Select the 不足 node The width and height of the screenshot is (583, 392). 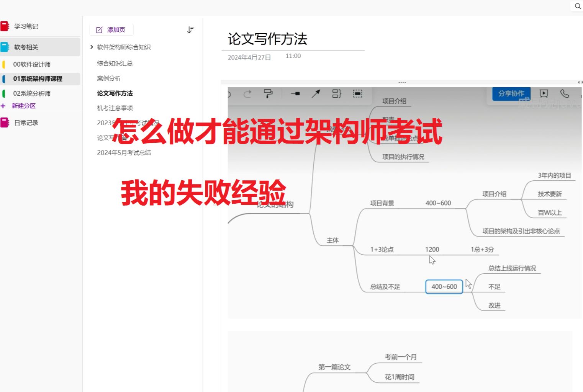[x=495, y=287]
